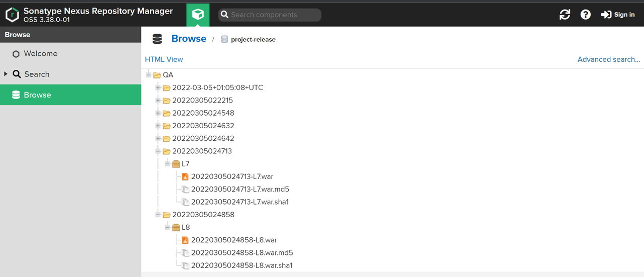The height and width of the screenshot is (277, 644).
Task: Collapse the QA root folder
Action: [148, 75]
